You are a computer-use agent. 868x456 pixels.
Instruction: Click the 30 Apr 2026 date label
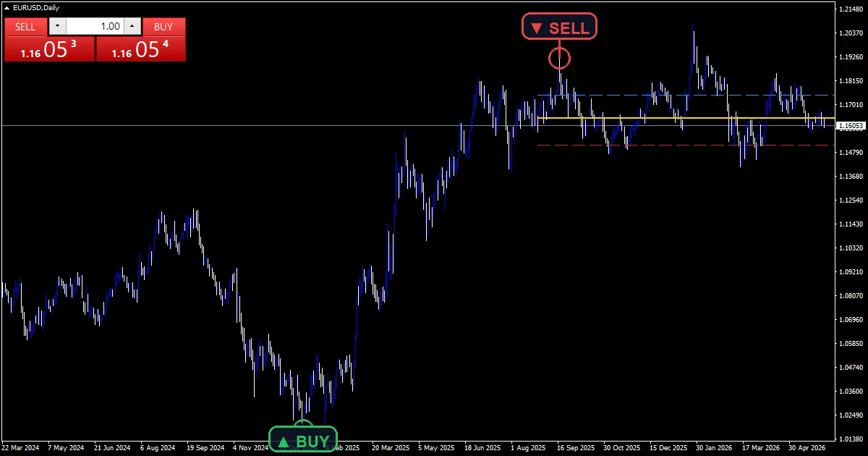pos(807,448)
